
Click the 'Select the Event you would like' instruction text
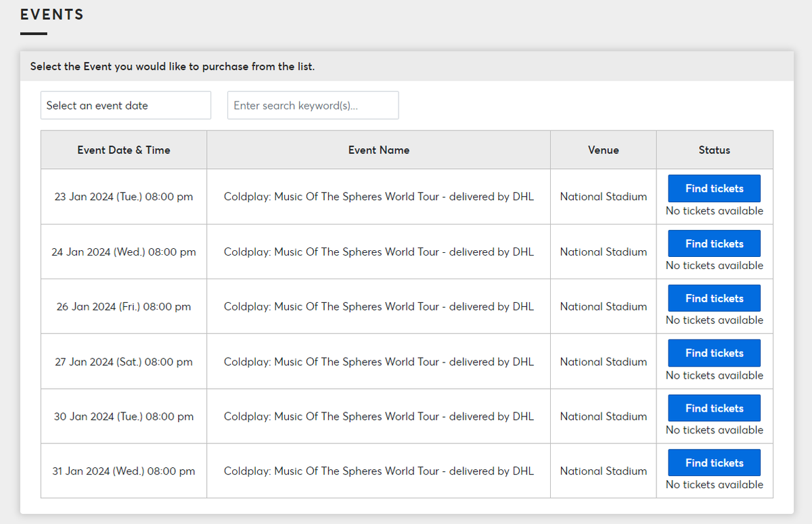click(173, 67)
